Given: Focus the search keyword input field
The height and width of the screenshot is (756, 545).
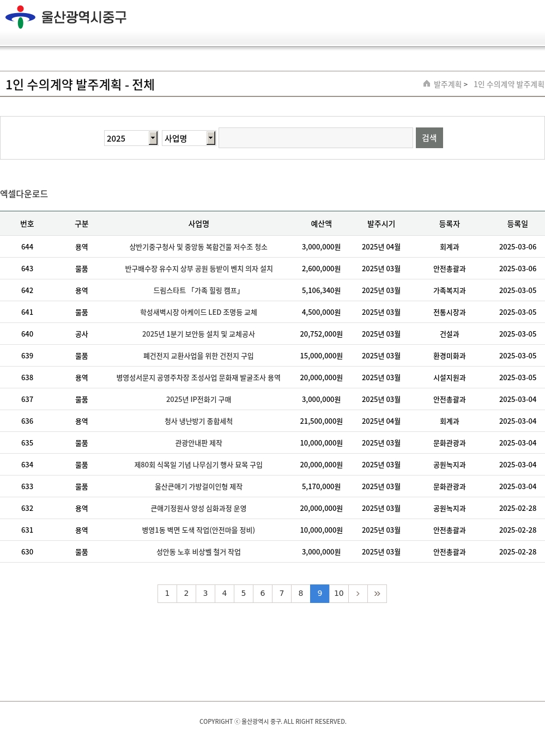Looking at the screenshot, I should (316, 138).
